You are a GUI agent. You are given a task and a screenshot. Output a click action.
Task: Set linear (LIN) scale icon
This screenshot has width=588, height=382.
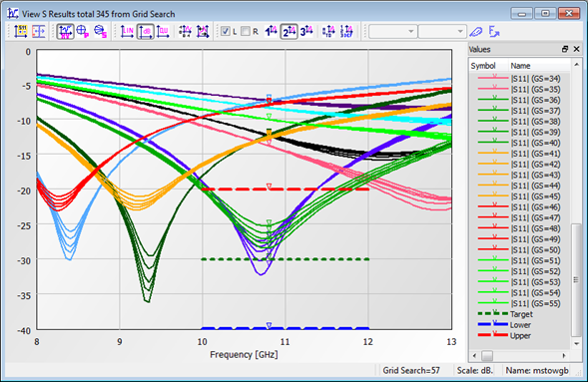pos(127,32)
